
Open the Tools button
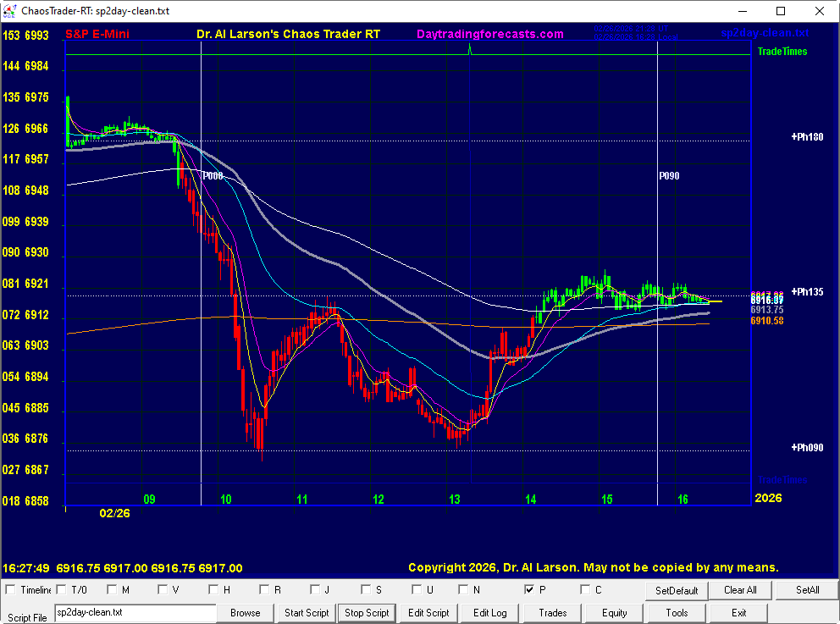pos(677,612)
